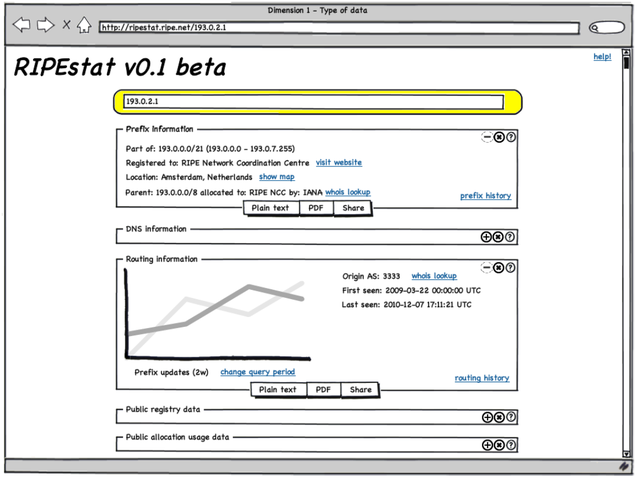Show help for Routing information panel

pyautogui.click(x=510, y=268)
